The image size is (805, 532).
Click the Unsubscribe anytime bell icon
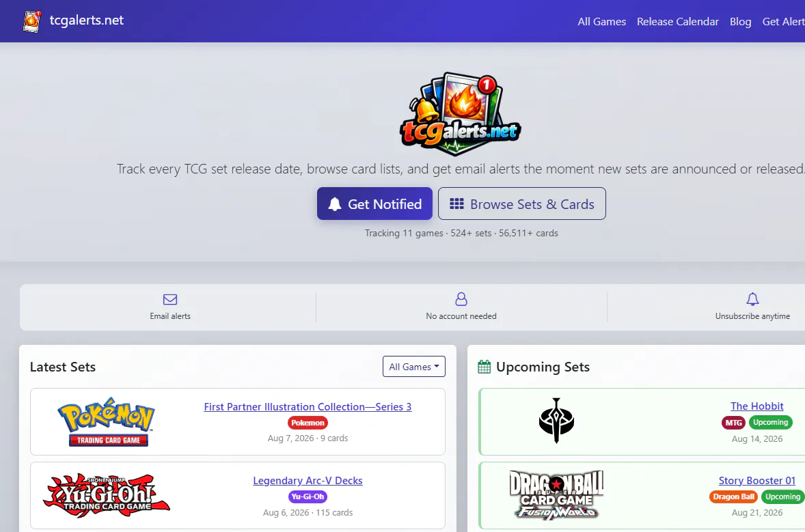click(x=752, y=299)
